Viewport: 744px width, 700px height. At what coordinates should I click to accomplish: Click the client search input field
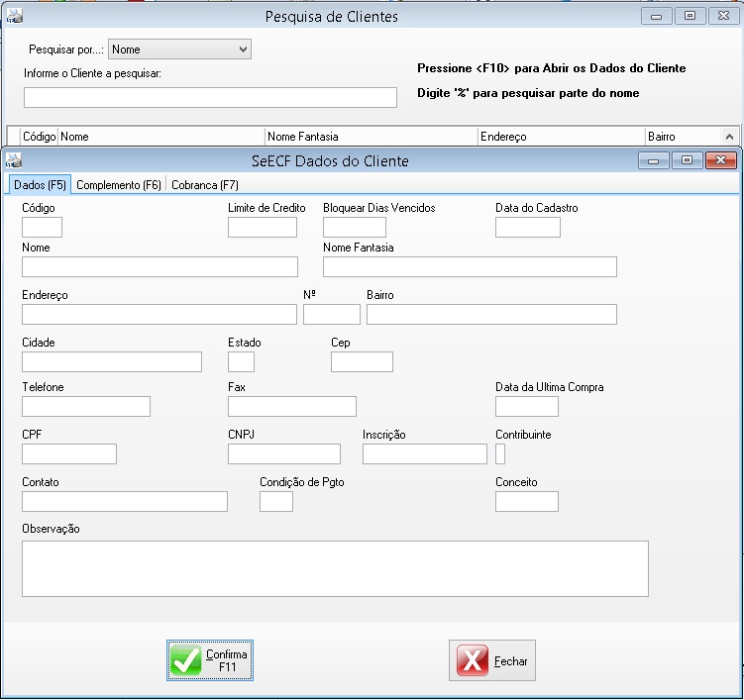pos(210,97)
